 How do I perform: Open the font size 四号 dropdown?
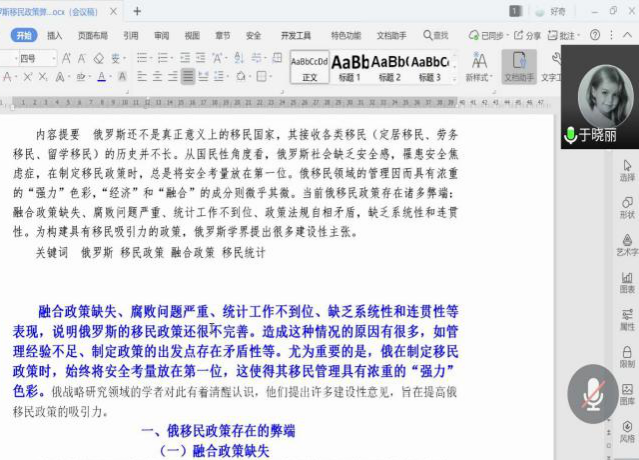click(x=53, y=59)
